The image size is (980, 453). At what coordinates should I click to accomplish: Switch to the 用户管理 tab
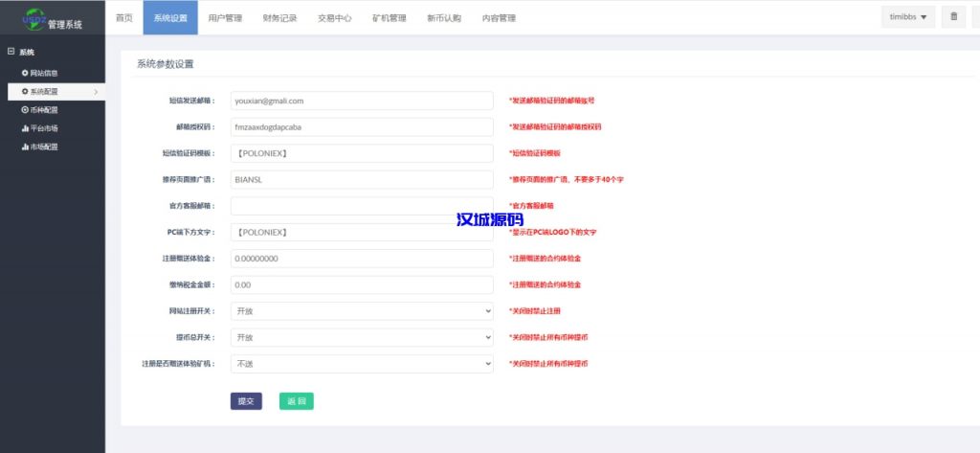point(225,17)
